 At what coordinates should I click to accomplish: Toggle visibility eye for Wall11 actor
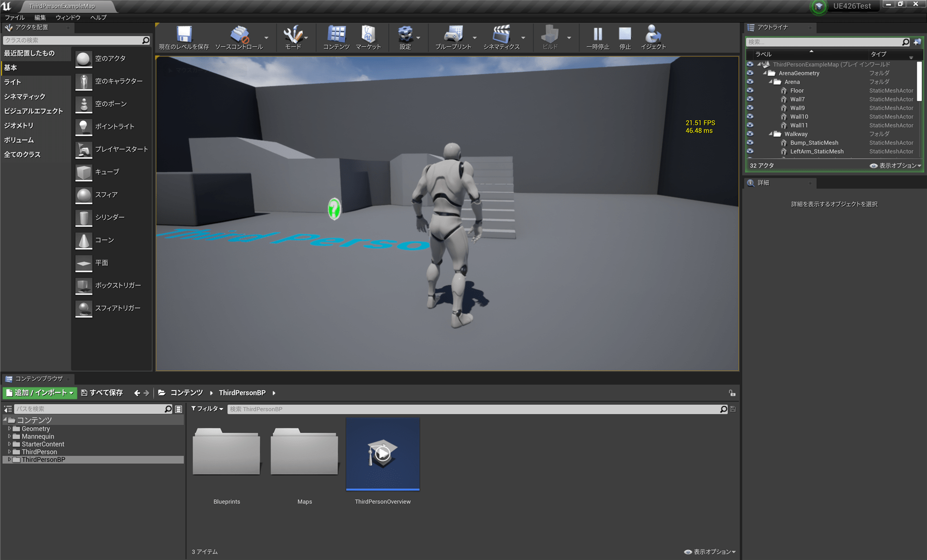(x=750, y=125)
